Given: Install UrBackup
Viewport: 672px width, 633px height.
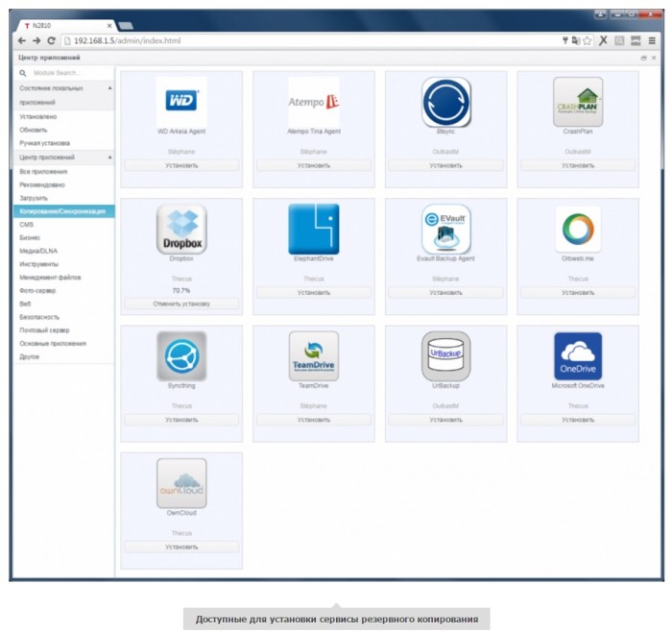Looking at the screenshot, I should (x=446, y=420).
